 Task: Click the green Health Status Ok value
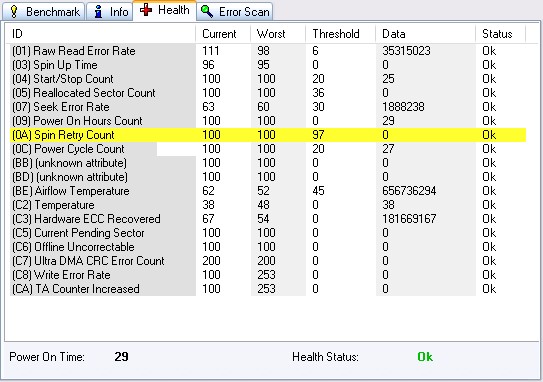pyautogui.click(x=425, y=357)
